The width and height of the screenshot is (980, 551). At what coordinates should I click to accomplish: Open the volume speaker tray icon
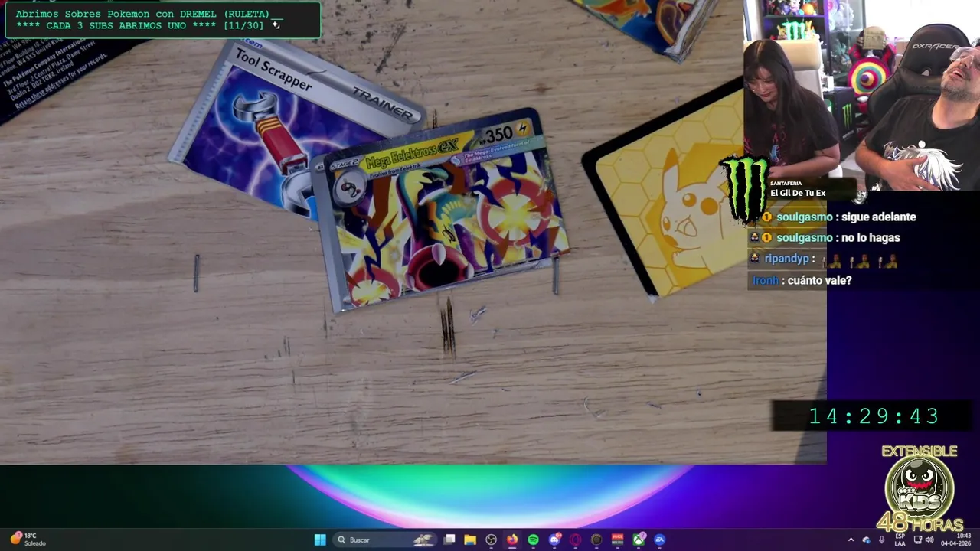click(x=929, y=540)
